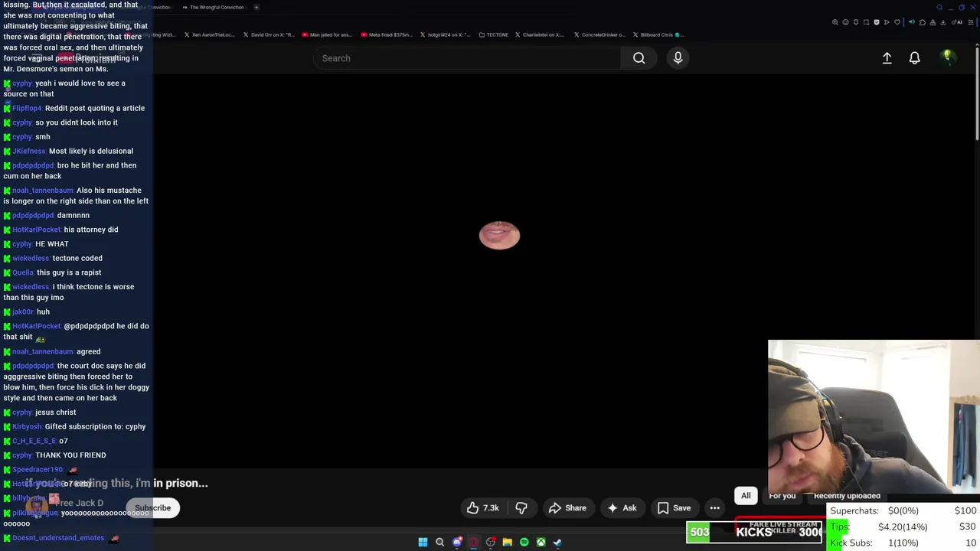This screenshot has width=980, height=551.
Task: Click chat username jak00r
Action: point(23,311)
